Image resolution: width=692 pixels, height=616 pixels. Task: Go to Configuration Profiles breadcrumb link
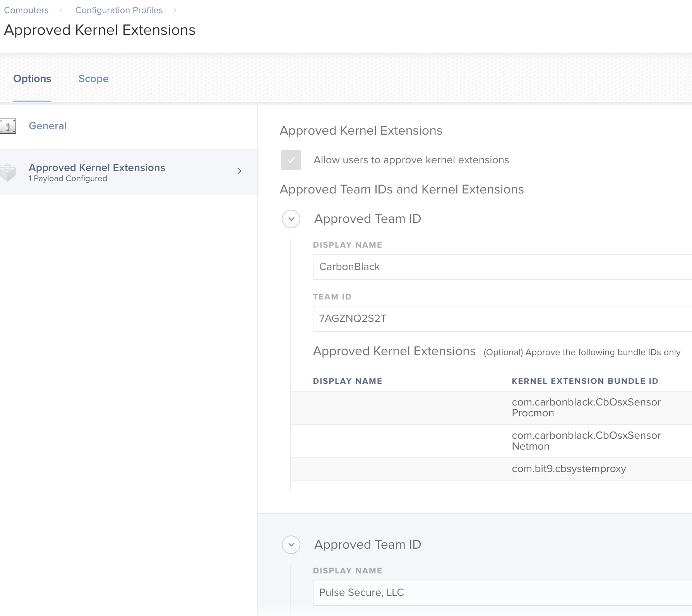pos(119,10)
